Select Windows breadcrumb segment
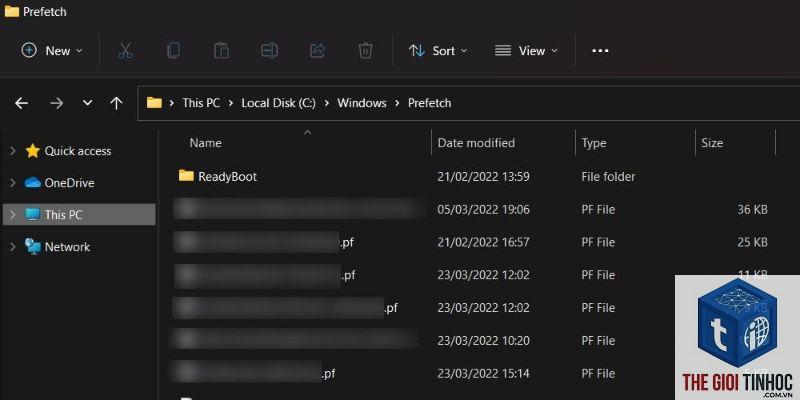 click(x=362, y=103)
